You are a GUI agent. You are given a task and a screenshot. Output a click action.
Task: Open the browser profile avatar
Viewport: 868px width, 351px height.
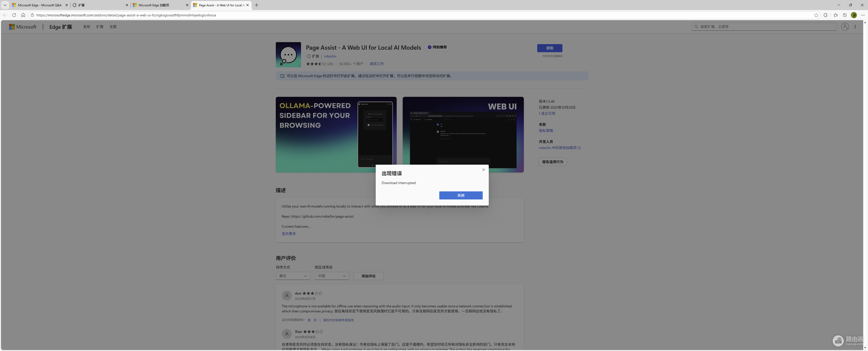[854, 15]
